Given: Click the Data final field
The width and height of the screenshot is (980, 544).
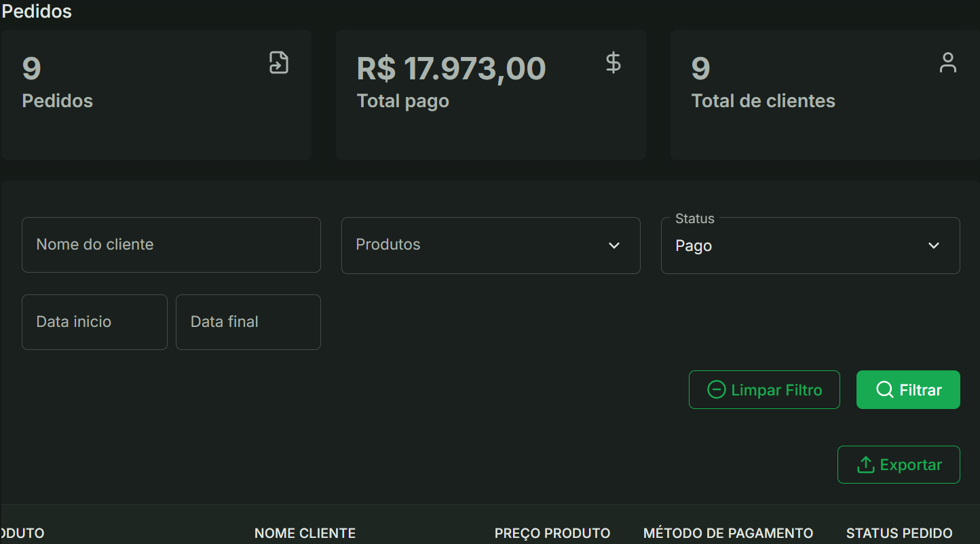Looking at the screenshot, I should (x=248, y=322).
